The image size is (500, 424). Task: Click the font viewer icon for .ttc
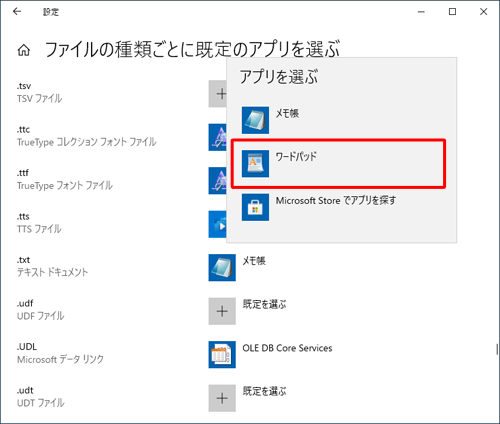click(x=218, y=137)
